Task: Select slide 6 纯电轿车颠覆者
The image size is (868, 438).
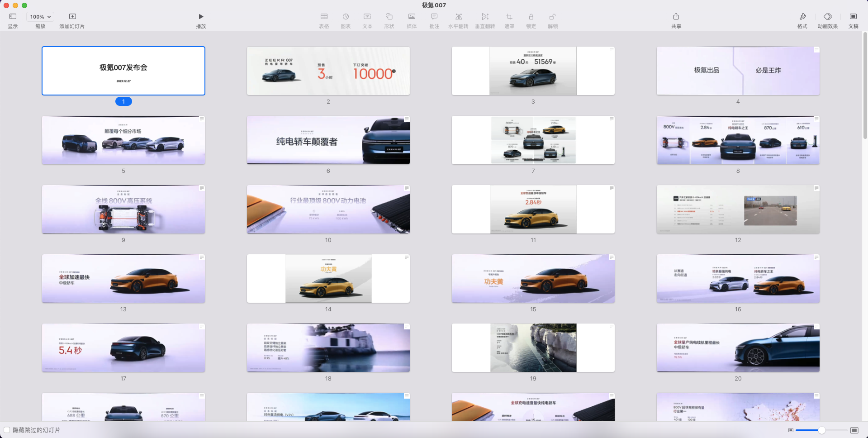Action: click(328, 140)
